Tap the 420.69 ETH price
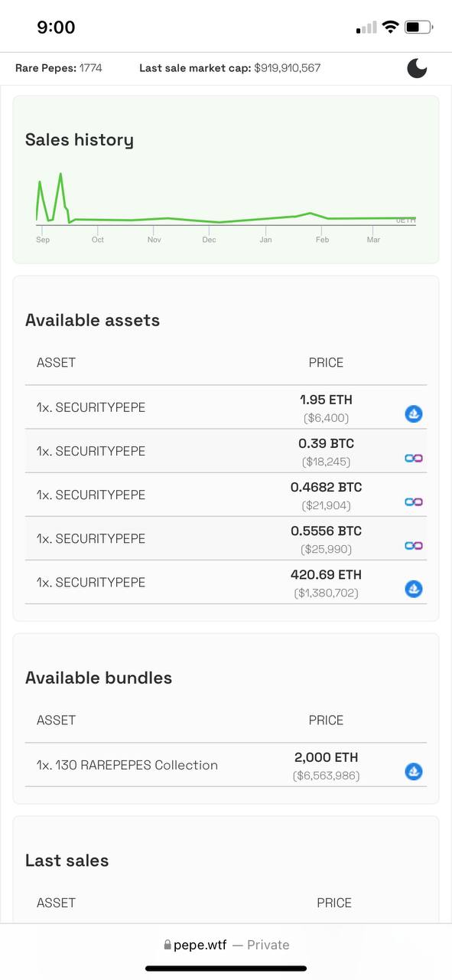Viewport: 452px width, 980px height. pyautogui.click(x=326, y=575)
